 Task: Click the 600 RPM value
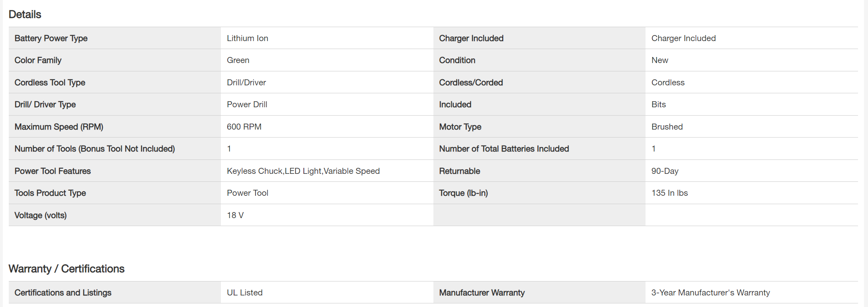click(244, 127)
